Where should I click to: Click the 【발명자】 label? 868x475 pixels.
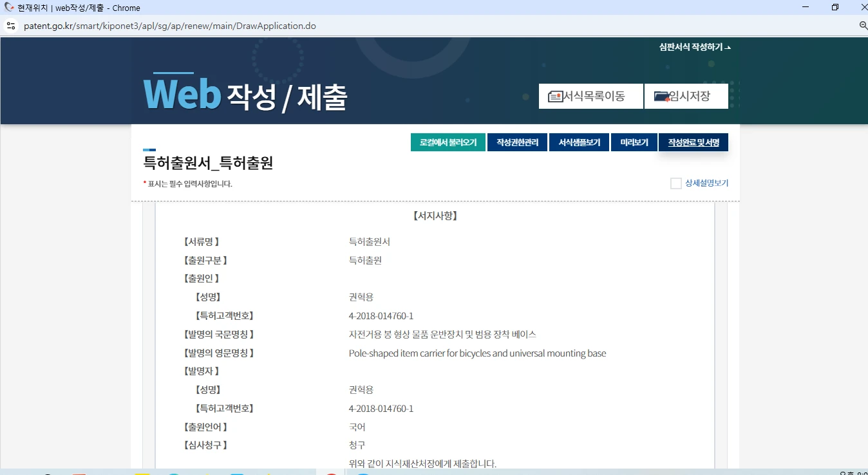202,371
